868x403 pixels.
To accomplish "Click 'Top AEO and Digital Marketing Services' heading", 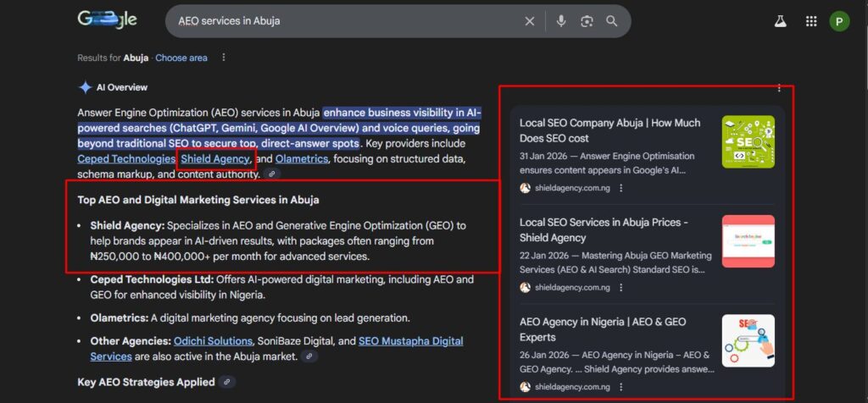I will 198,200.
